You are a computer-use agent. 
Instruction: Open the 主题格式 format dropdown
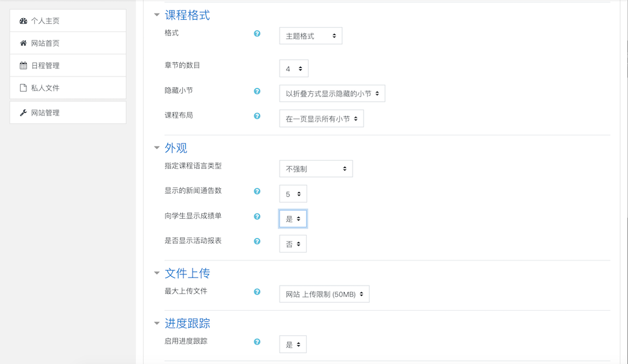pyautogui.click(x=311, y=36)
